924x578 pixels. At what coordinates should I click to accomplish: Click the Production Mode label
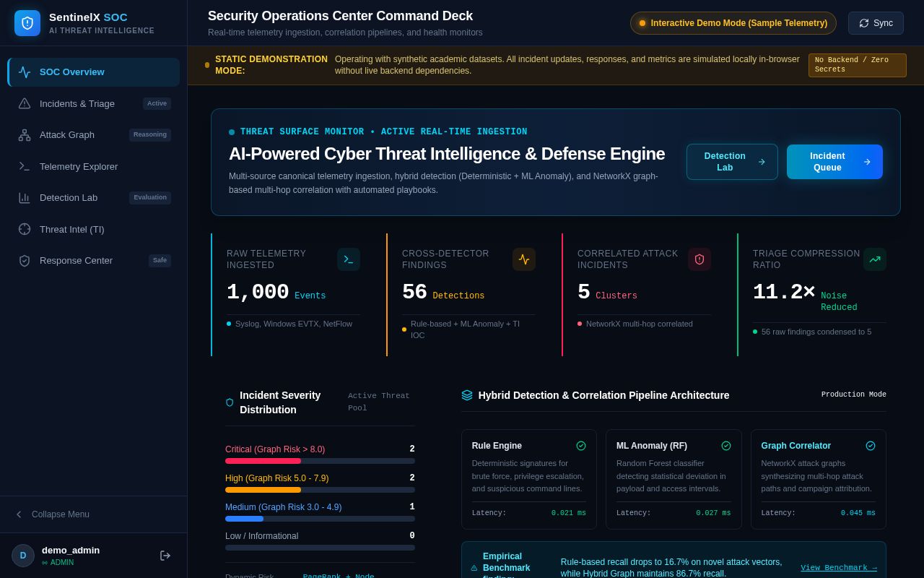[854, 394]
